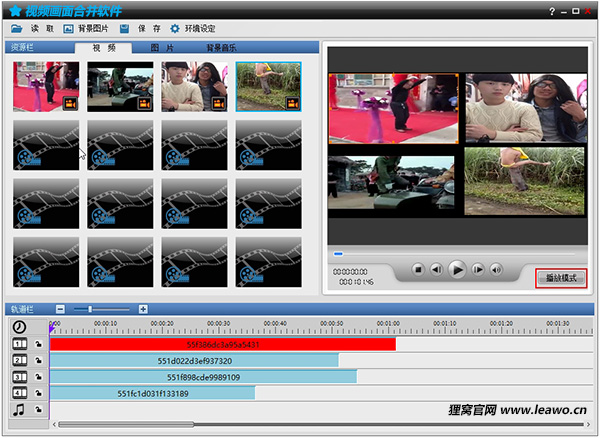Select the red carpet dance video thumbnail
600x438 pixels.
tap(46, 87)
